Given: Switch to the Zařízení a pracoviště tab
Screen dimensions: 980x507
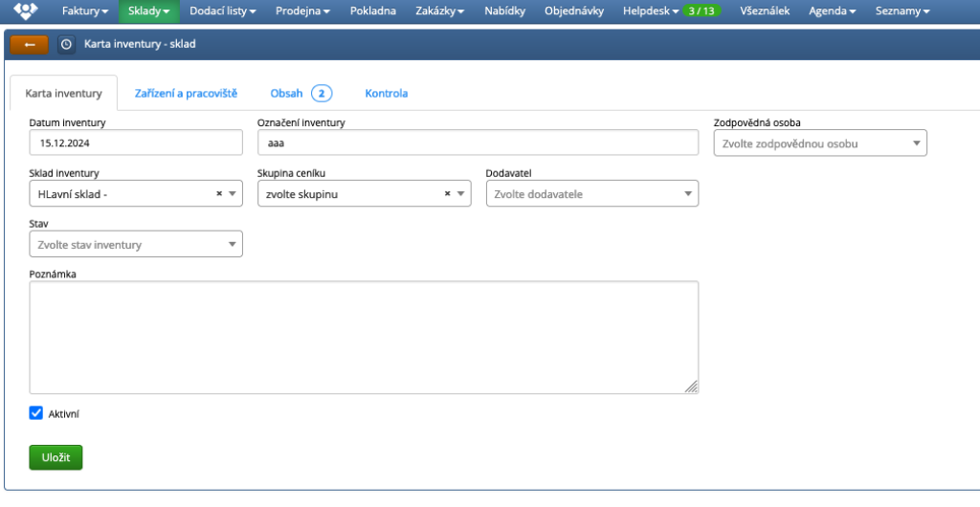Looking at the screenshot, I should [186, 94].
